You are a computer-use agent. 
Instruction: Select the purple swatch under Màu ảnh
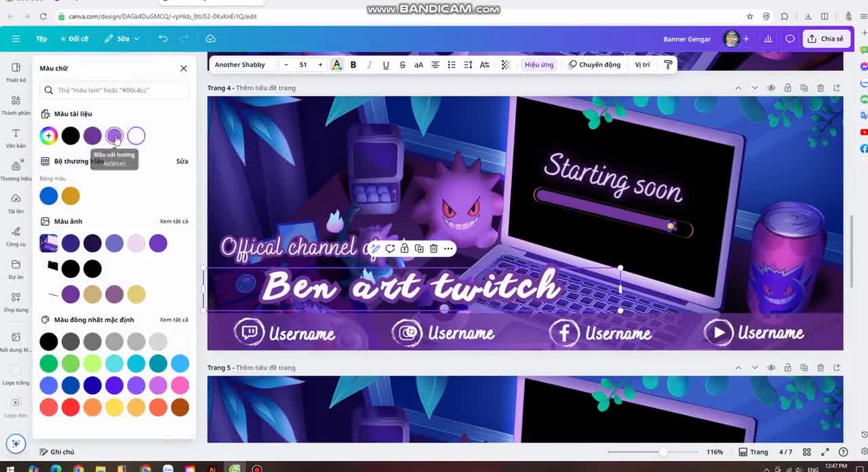(x=157, y=242)
